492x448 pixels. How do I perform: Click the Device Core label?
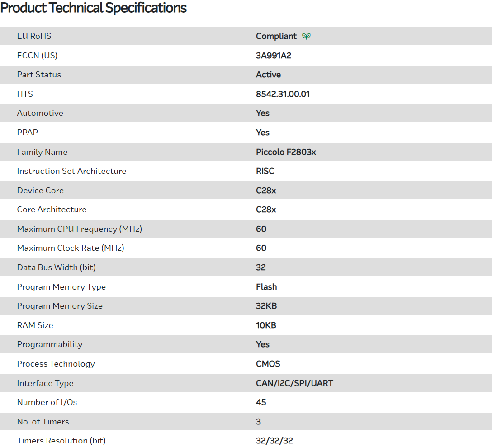pyautogui.click(x=40, y=191)
